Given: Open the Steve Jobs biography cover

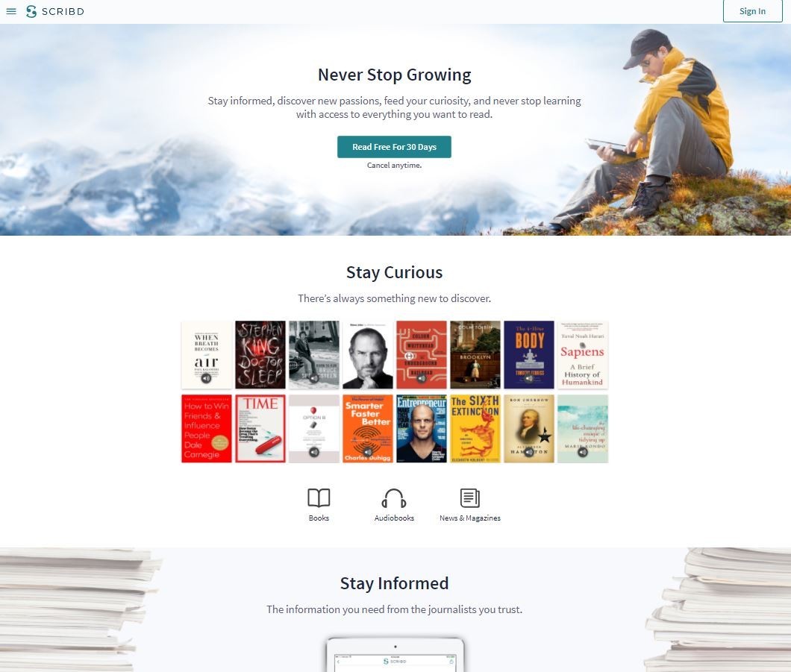Looking at the screenshot, I should tap(368, 355).
